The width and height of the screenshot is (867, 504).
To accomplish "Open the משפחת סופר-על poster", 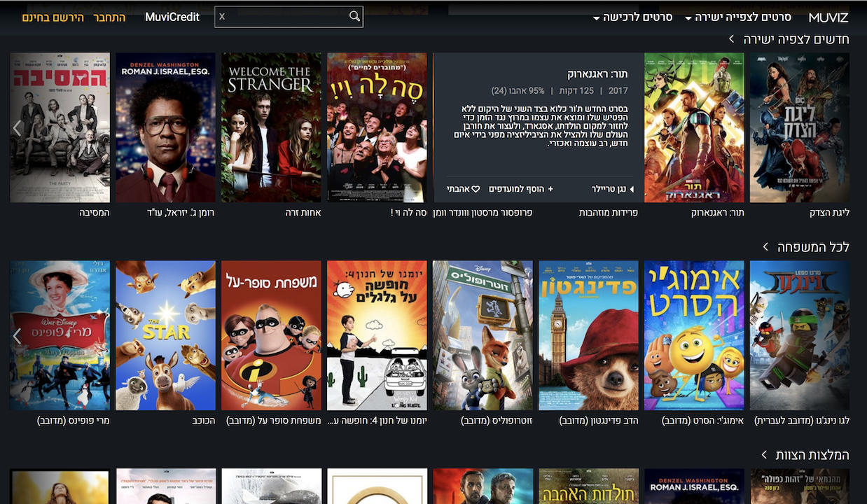I will [271, 335].
